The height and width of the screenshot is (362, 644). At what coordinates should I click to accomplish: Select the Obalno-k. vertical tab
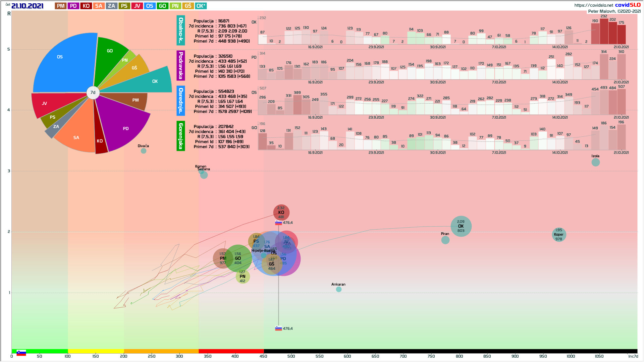tap(181, 31)
